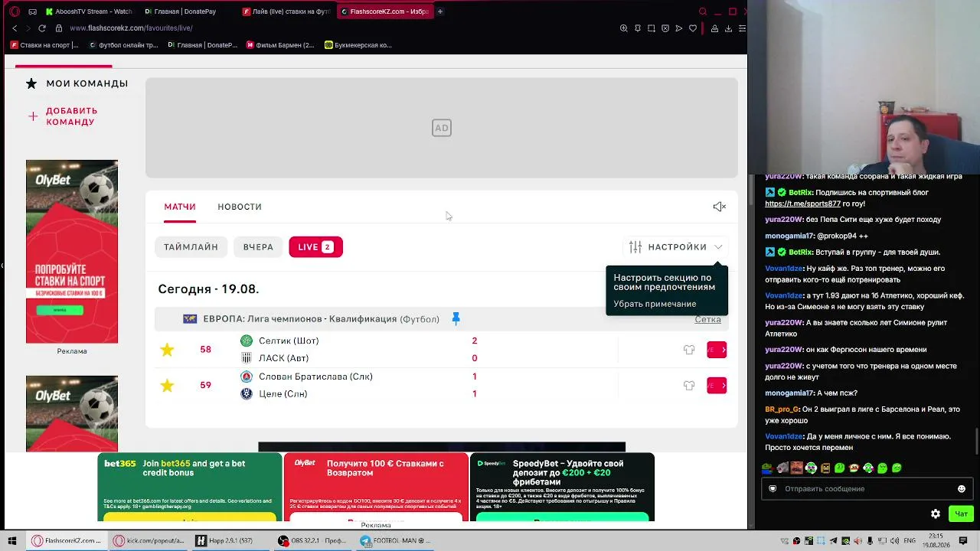The image size is (980, 551).
Task: Open the AbooshTV Stream browser tab
Action: [88, 11]
